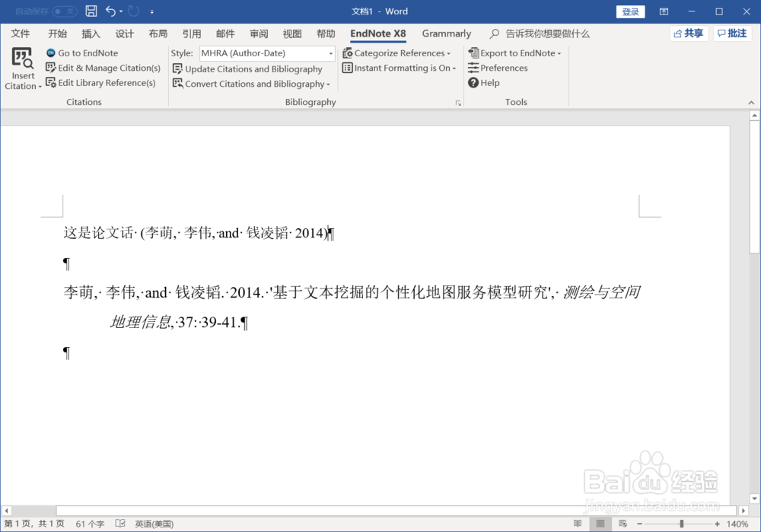Switch to Web Layout view

point(623,524)
